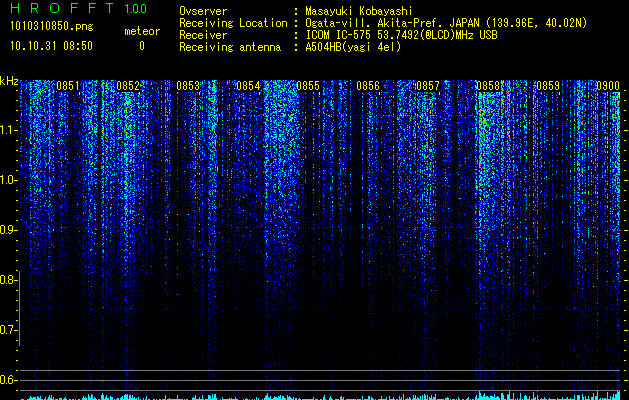Click the Receiving Location label
Image resolution: width=629 pixels, height=400 pixels.
pos(233,23)
